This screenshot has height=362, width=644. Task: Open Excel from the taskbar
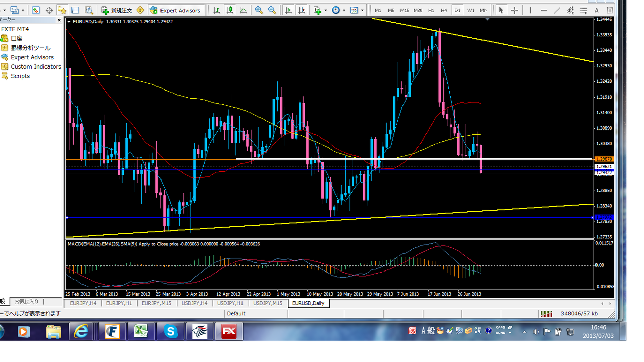click(140, 331)
